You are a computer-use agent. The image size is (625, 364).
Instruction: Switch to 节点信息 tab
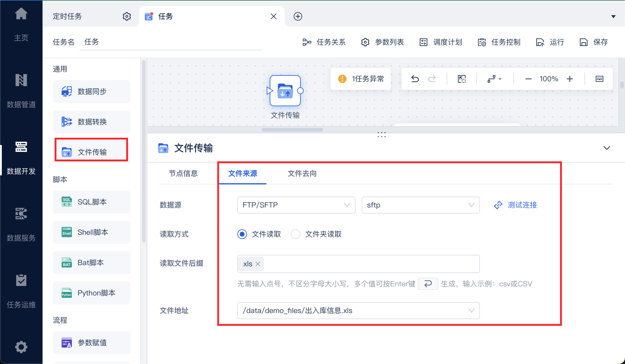click(x=183, y=174)
